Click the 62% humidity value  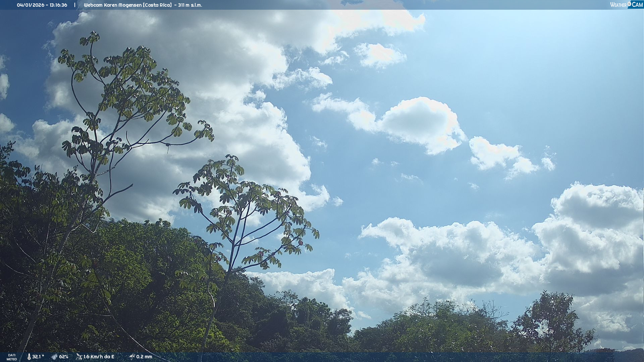click(x=64, y=357)
